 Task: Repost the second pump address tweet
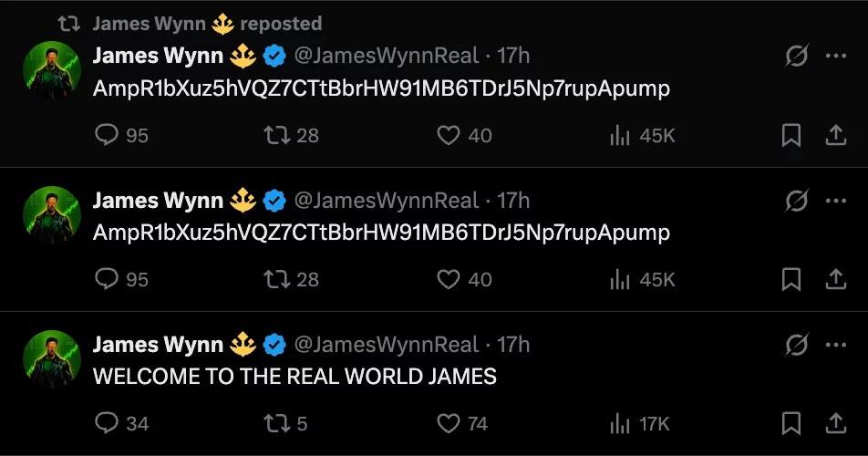pos(291,279)
